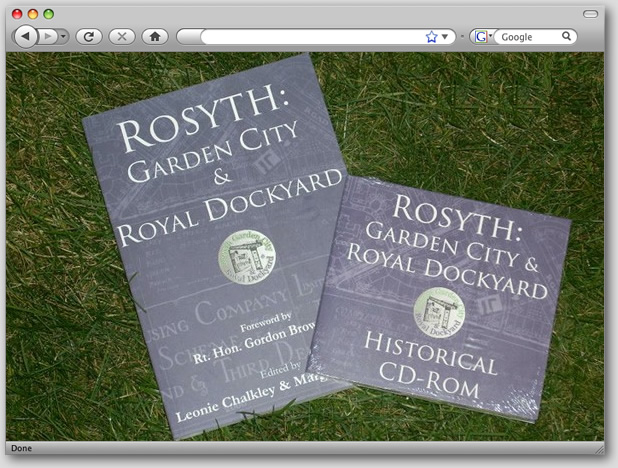Image resolution: width=618 pixels, height=468 pixels.
Task: Minimize the window using yellow button
Action: point(32,13)
